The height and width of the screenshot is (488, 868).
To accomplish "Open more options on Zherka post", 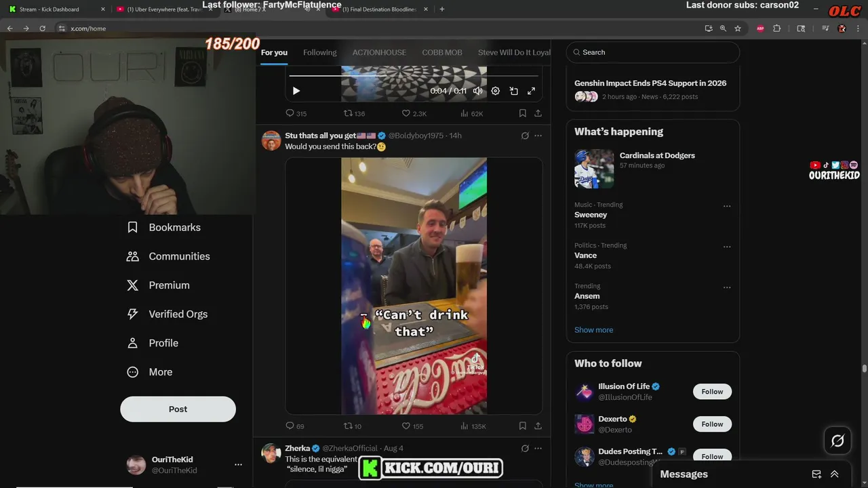I will (538, 448).
